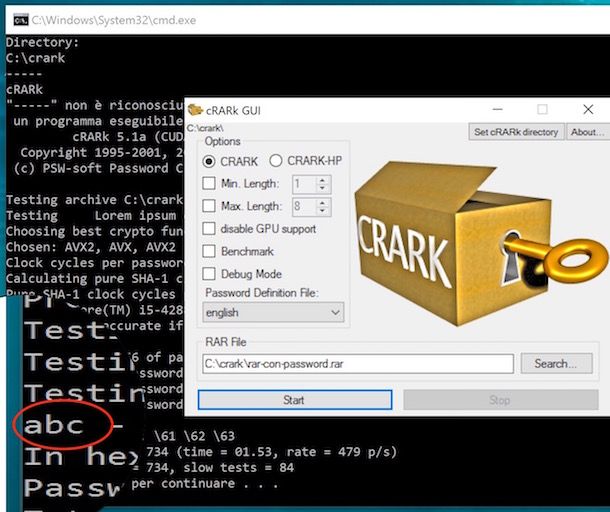
Task: Click 'Chosen: AVX2, AVX, AVX2' cmd line
Action: click(x=91, y=247)
